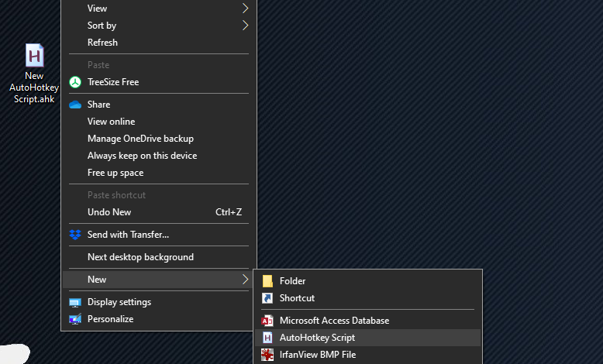The height and width of the screenshot is (364, 603).
Task: Open the New menu entry
Action: (x=159, y=280)
